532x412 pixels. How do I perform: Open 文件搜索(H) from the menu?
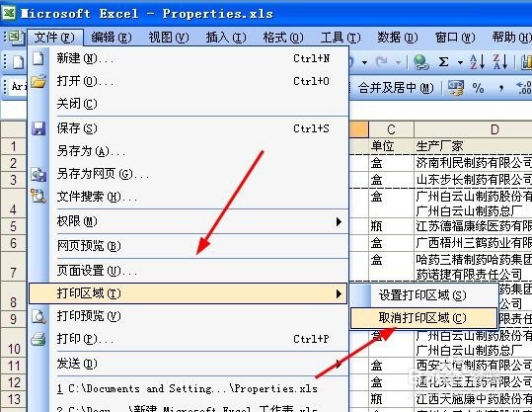click(189, 197)
